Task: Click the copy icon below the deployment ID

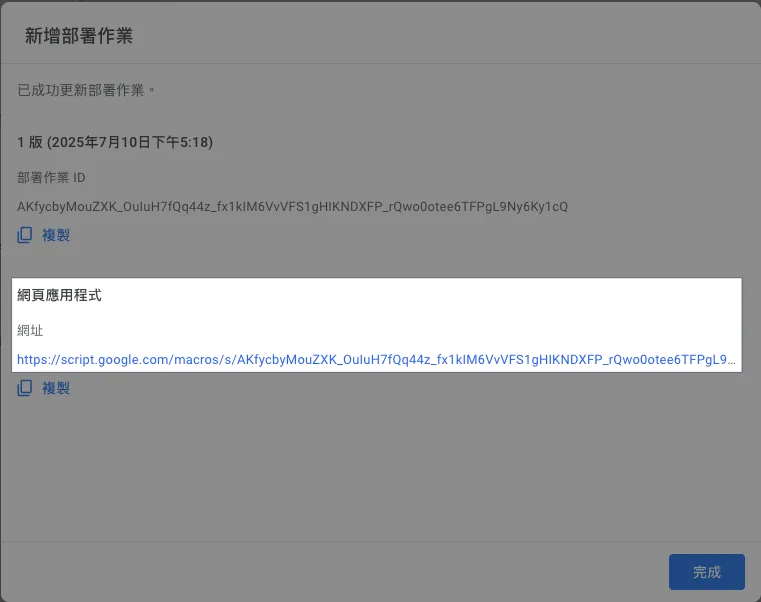Action: tap(25, 235)
